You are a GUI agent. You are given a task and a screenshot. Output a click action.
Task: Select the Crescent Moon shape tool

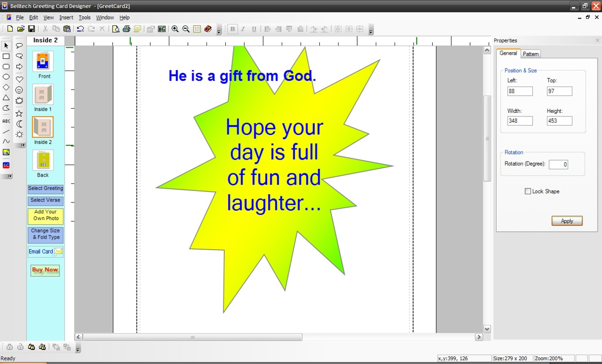point(19,124)
